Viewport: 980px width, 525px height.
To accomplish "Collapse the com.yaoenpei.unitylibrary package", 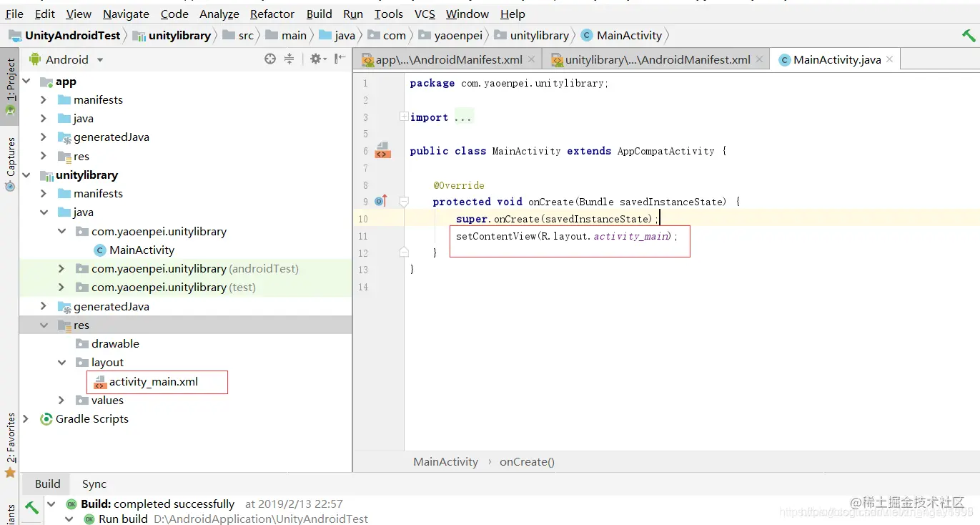I will click(61, 231).
